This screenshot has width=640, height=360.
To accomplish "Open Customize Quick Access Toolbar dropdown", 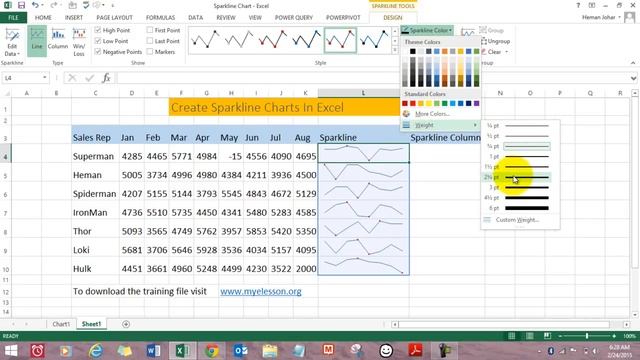I will [x=113, y=6].
